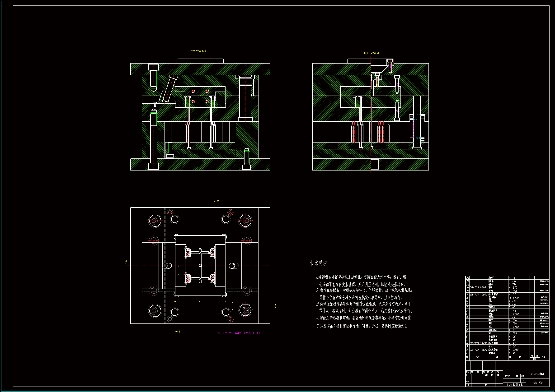Image resolution: width=555 pixels, height=392 pixels.
Task: Select technical requirement line 4 text
Action: [364, 318]
